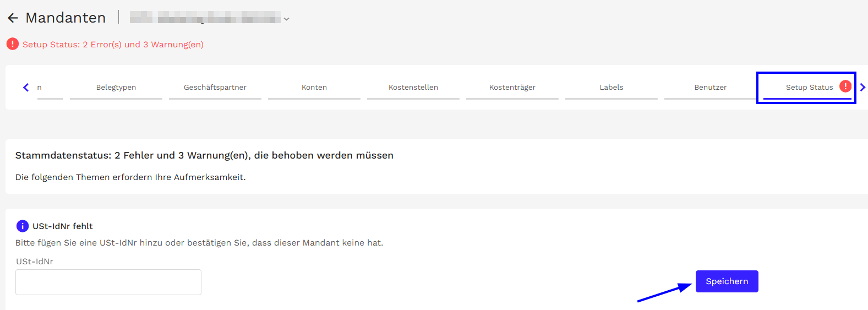The height and width of the screenshot is (310, 868).
Task: Select the Benutzer tab
Action: (x=710, y=88)
